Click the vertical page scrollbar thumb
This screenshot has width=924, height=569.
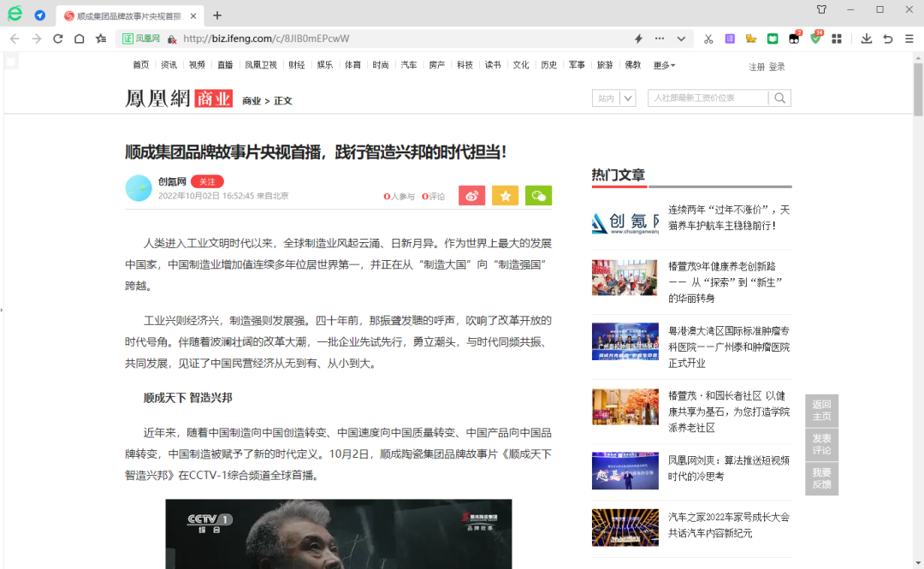coord(918,88)
